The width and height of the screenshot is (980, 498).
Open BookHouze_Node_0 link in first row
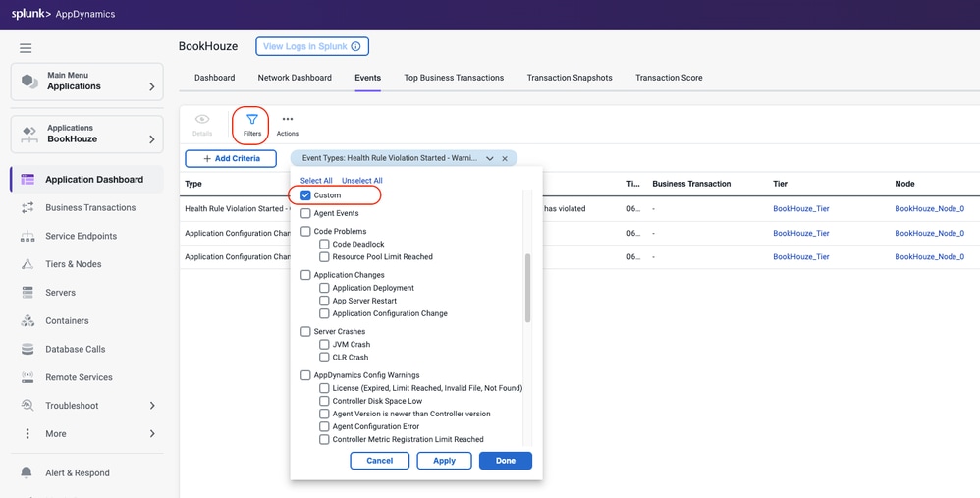click(929, 208)
